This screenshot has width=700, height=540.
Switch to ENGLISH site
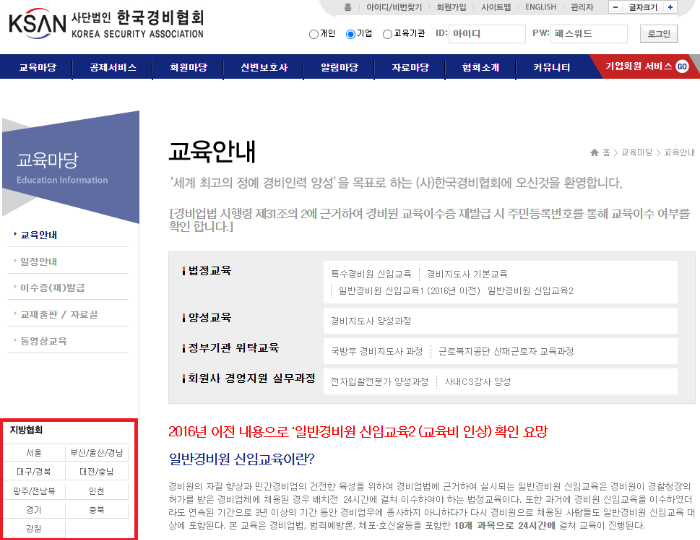point(541,7)
